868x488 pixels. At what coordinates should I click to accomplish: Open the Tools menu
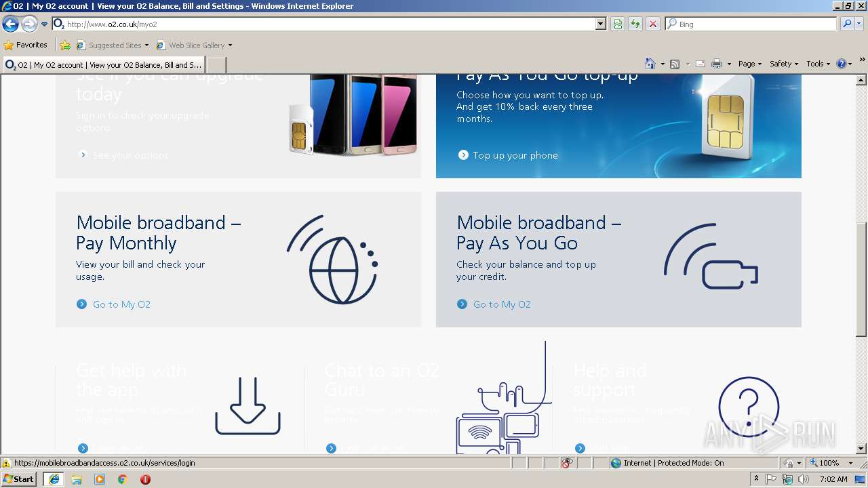coord(818,64)
